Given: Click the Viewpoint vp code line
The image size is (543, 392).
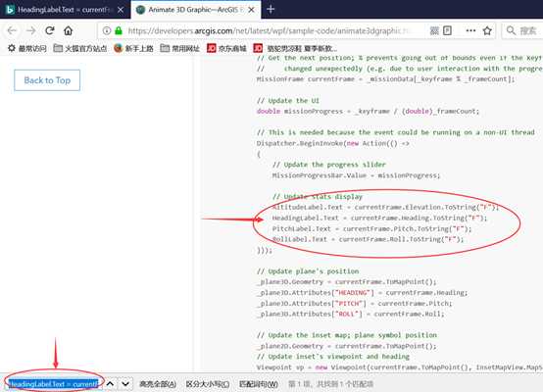Looking at the screenshot, I should pyautogui.click(x=400, y=367).
